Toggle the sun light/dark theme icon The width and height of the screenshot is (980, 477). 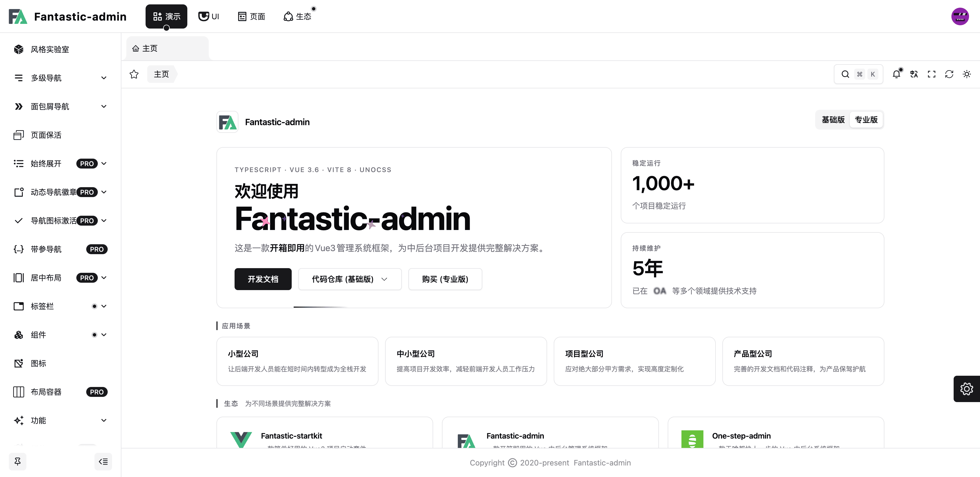(966, 74)
